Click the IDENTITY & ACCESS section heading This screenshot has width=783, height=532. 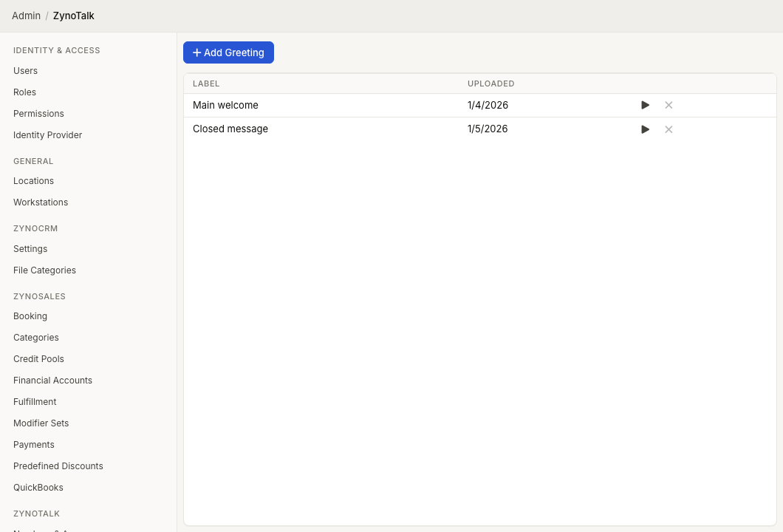56,50
